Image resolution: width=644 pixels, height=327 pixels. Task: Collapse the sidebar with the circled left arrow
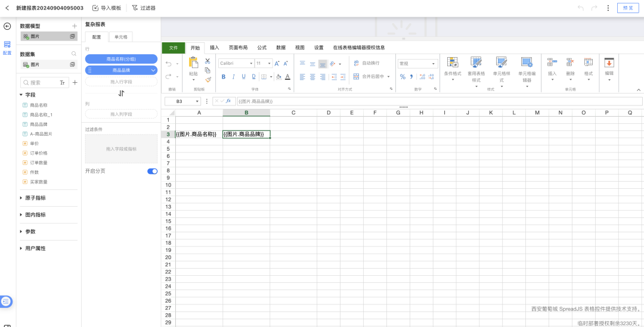pyautogui.click(x=7, y=26)
